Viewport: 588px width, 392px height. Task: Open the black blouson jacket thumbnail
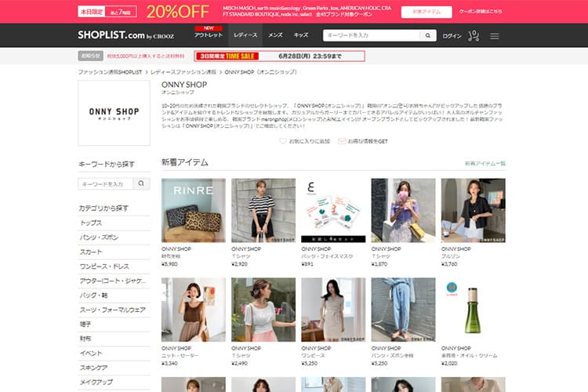pos(474,210)
